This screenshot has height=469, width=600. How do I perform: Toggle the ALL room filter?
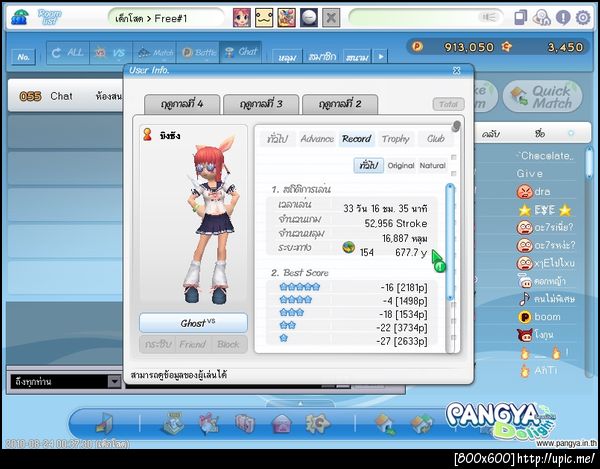[68, 52]
